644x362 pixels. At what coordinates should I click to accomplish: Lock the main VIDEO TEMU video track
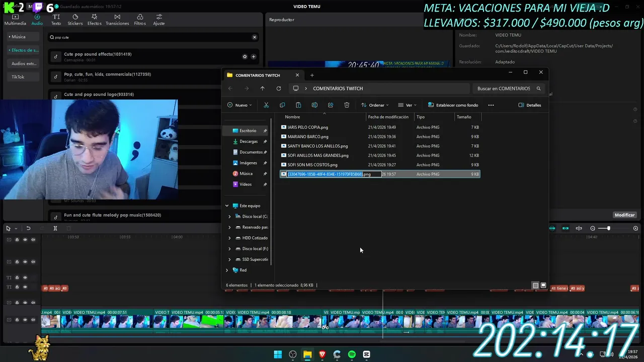[x=17, y=320]
